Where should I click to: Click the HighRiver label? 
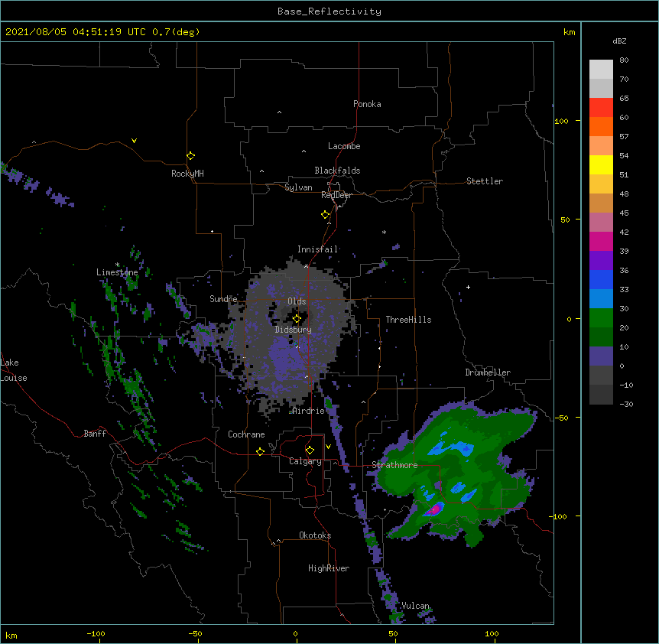click(329, 568)
